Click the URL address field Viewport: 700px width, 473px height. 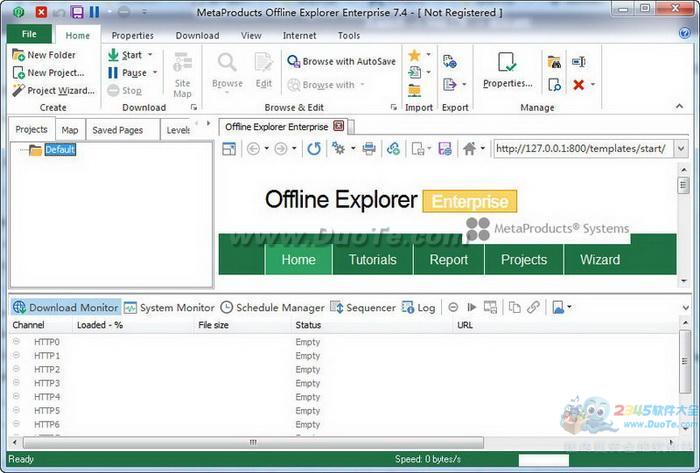(x=583, y=149)
